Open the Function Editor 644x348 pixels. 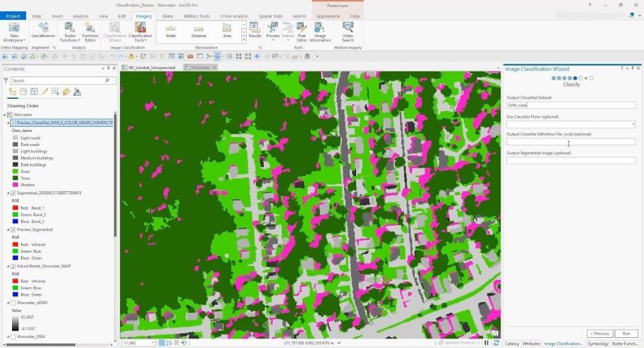click(90, 33)
